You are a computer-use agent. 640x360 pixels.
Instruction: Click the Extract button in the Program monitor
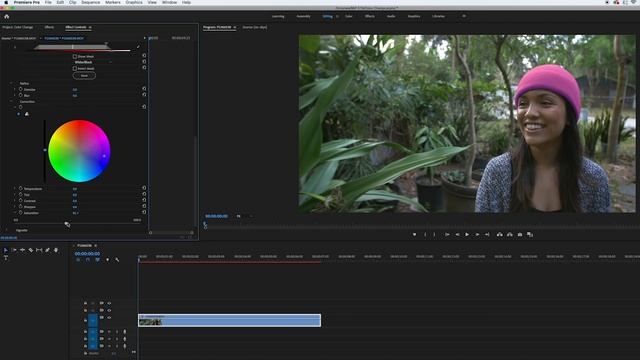[510, 235]
